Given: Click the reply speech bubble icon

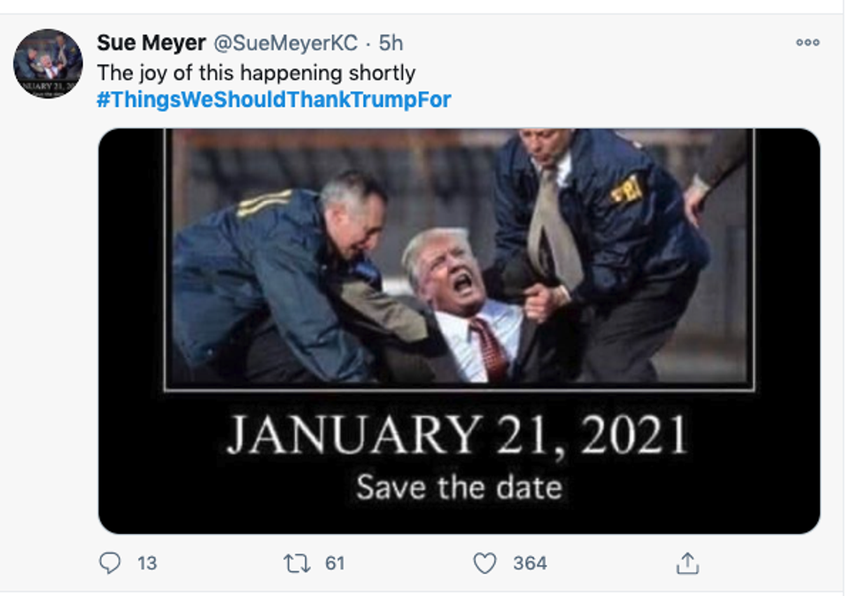Looking at the screenshot, I should pos(110,563).
